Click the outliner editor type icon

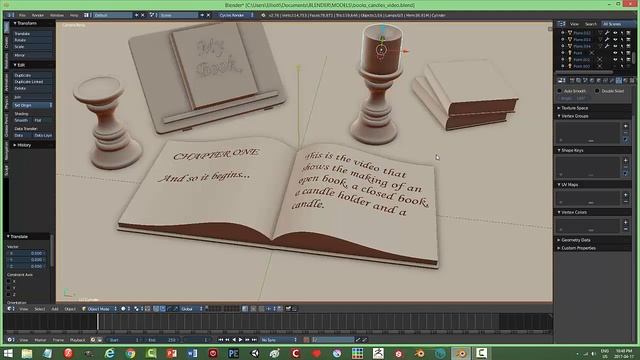561,24
